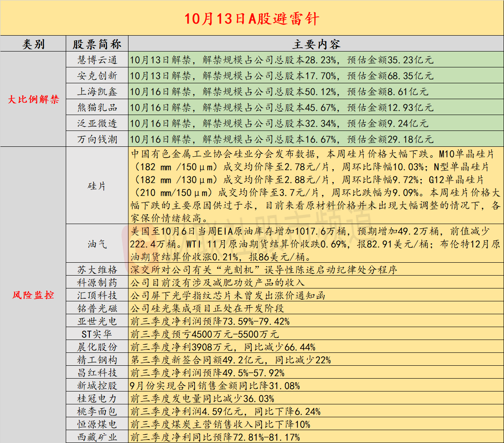Screen dimensions: 504x443
Task: Click the text about '光刻机' 误导性陈述
Action: pyautogui.click(x=263, y=269)
